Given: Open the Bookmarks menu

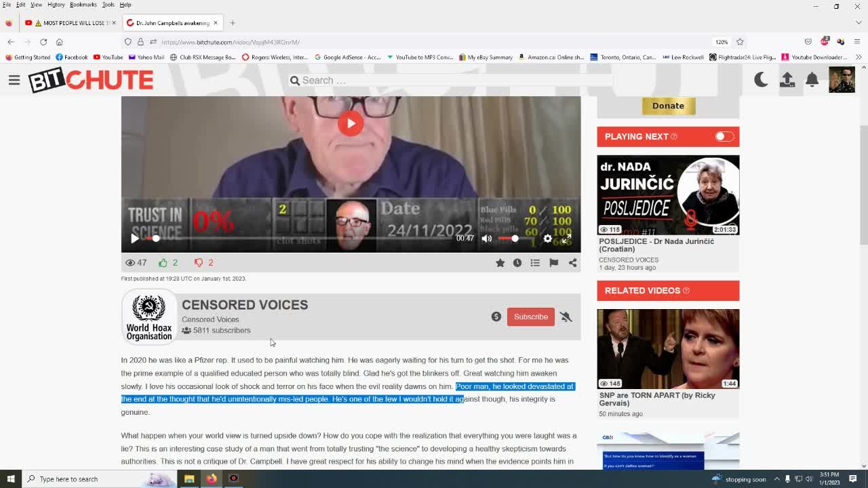Looking at the screenshot, I should (x=83, y=5).
